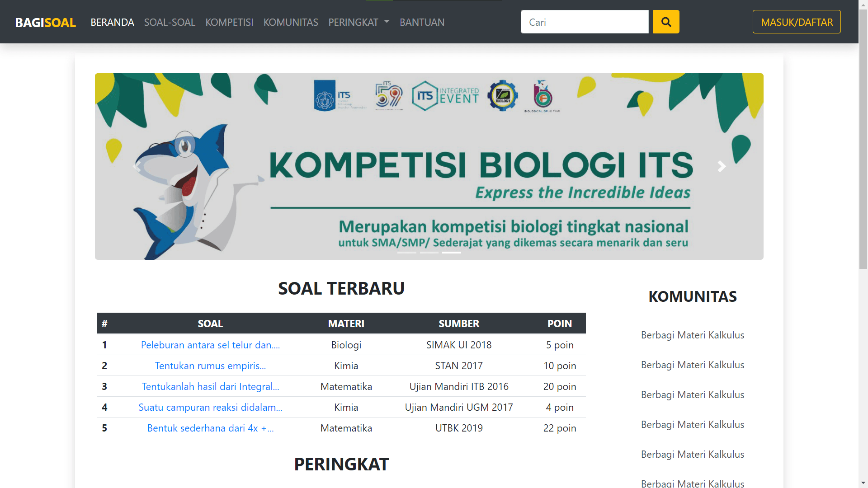Screen dimensions: 868x488
Task: Go to KOMUNITAS navigation item
Action: (x=291, y=22)
